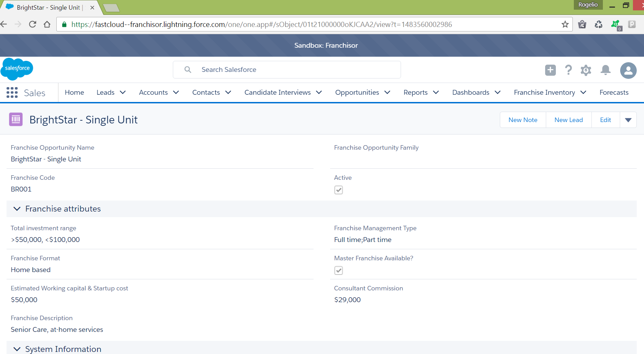The width and height of the screenshot is (644, 354).
Task: Open the Help question mark icon
Action: [568, 70]
